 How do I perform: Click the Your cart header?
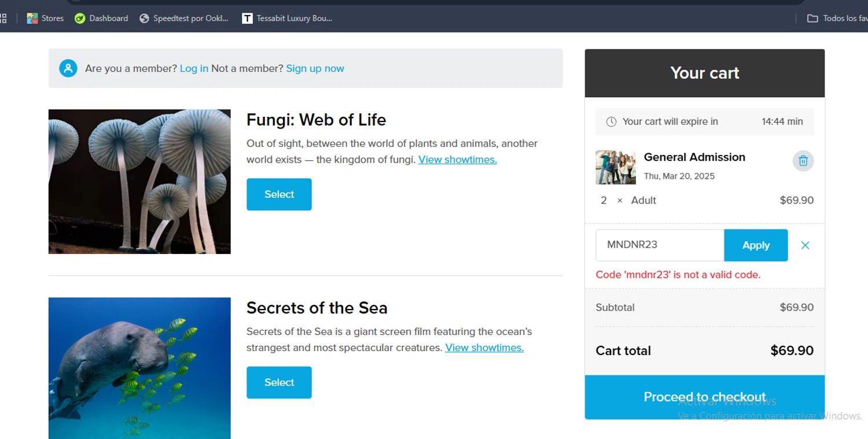click(x=705, y=73)
